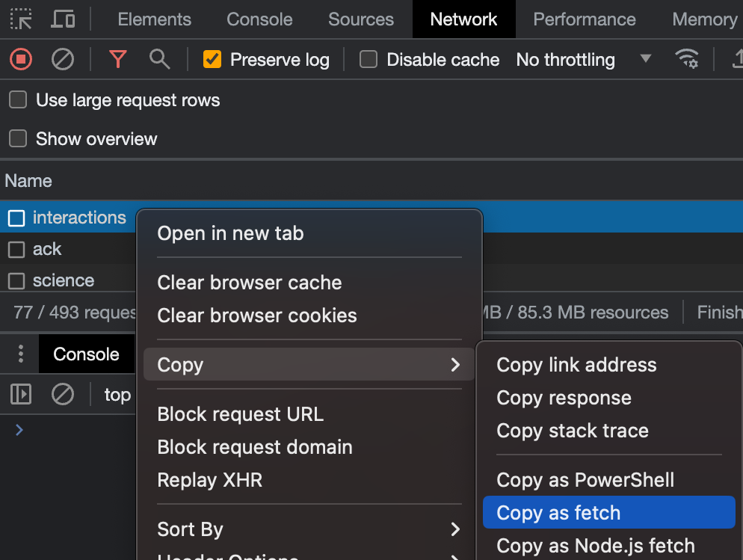The height and width of the screenshot is (560, 743).
Task: Toggle the Preserve log checkbox
Action: 212,60
